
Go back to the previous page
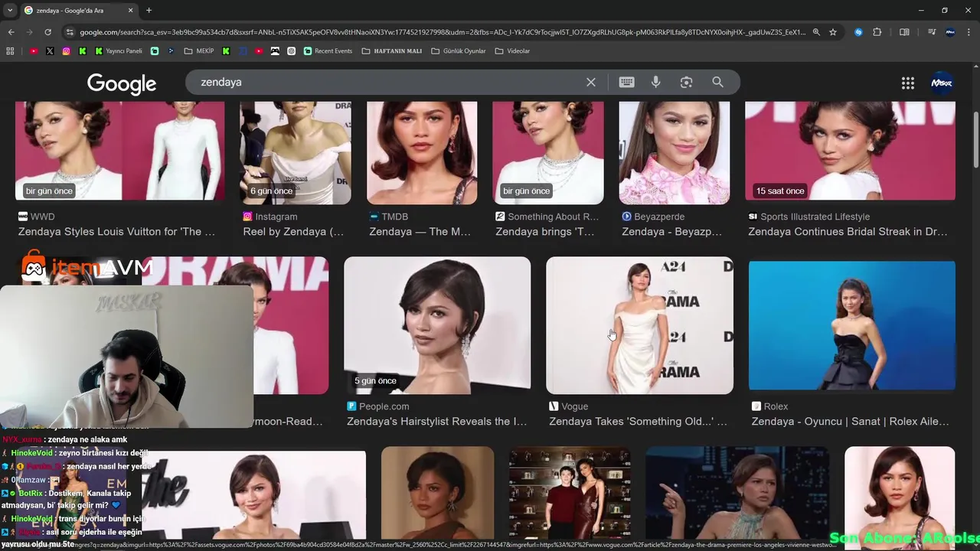(11, 32)
